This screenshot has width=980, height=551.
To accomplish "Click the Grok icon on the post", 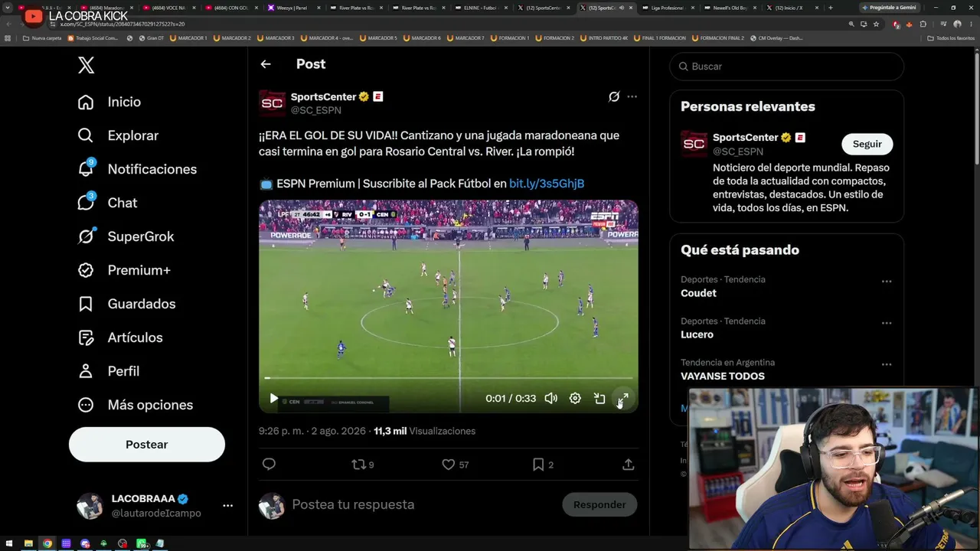I will pyautogui.click(x=614, y=96).
